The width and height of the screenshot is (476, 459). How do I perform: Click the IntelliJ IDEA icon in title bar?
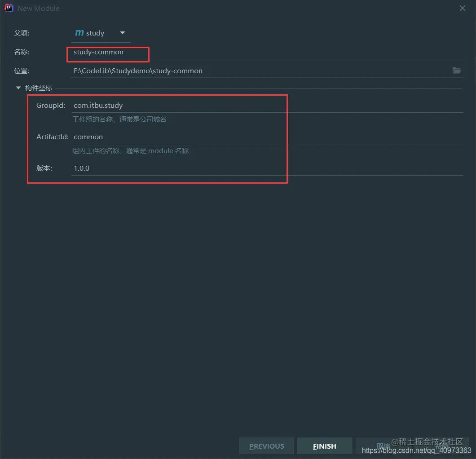(x=9, y=8)
